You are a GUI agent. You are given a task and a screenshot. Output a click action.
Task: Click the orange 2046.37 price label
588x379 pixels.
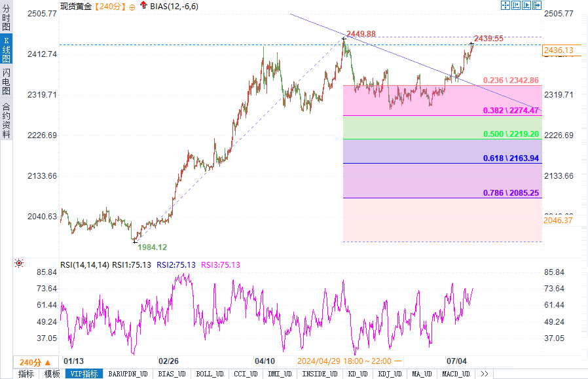click(x=558, y=221)
